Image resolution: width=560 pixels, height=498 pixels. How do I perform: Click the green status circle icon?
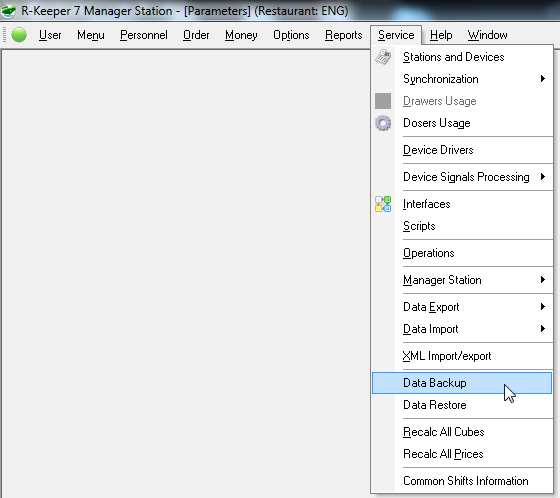pos(19,35)
